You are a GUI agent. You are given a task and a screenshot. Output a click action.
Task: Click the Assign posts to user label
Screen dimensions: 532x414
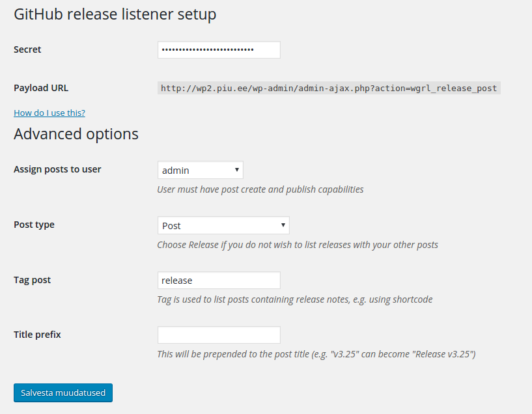[57, 169]
